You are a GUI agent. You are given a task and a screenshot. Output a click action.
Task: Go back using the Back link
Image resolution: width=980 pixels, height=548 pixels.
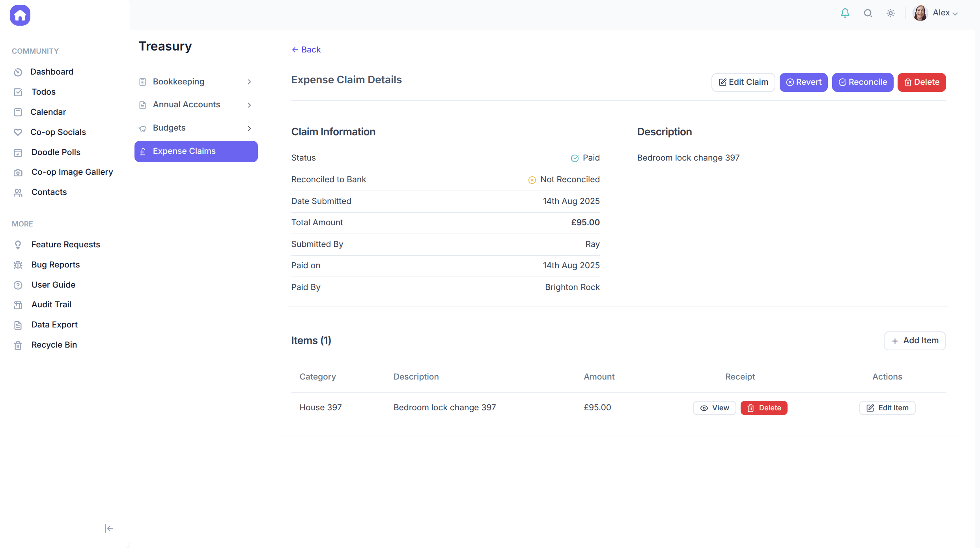306,49
